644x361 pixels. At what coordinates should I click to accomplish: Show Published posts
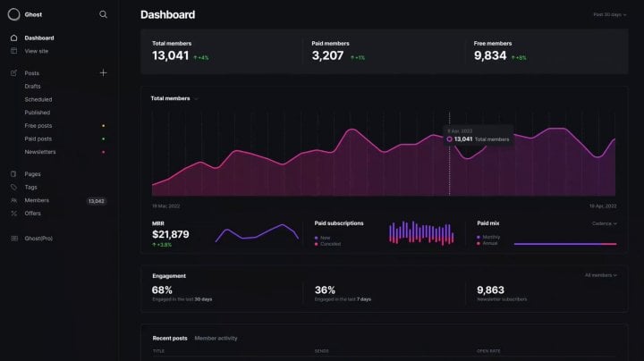[37, 113]
